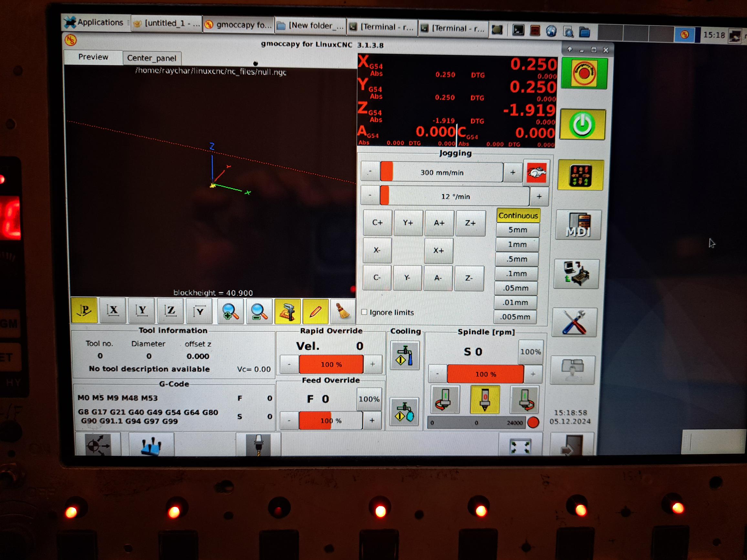Decrease rapid override with minus button

[289, 364]
